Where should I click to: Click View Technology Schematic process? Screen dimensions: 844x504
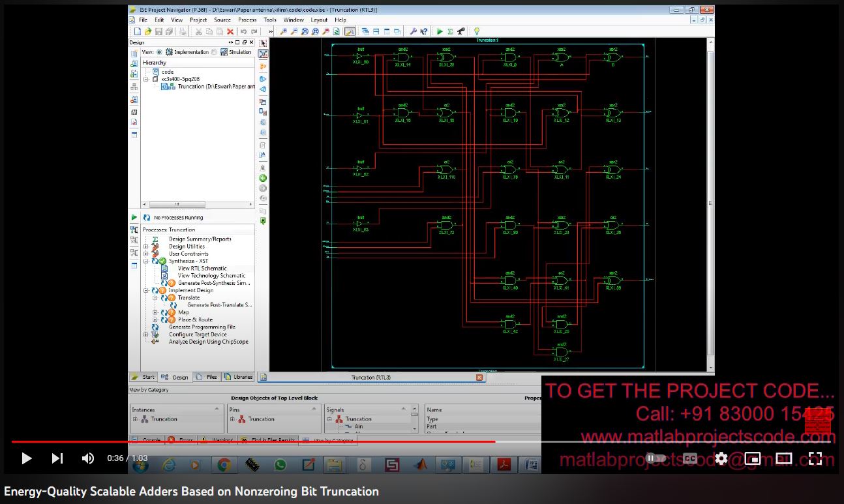coord(211,276)
